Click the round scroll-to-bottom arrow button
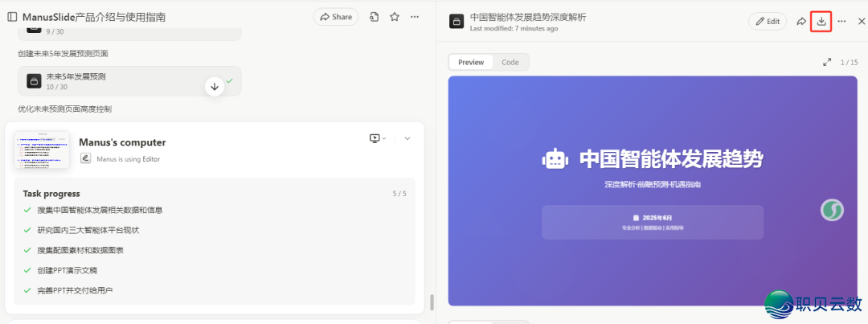868x324 pixels. coord(214,86)
